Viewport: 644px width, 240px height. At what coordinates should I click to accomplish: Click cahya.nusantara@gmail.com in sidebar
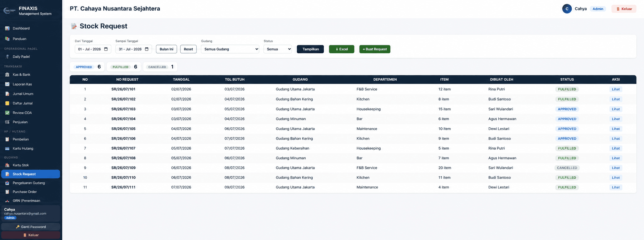tap(25, 214)
